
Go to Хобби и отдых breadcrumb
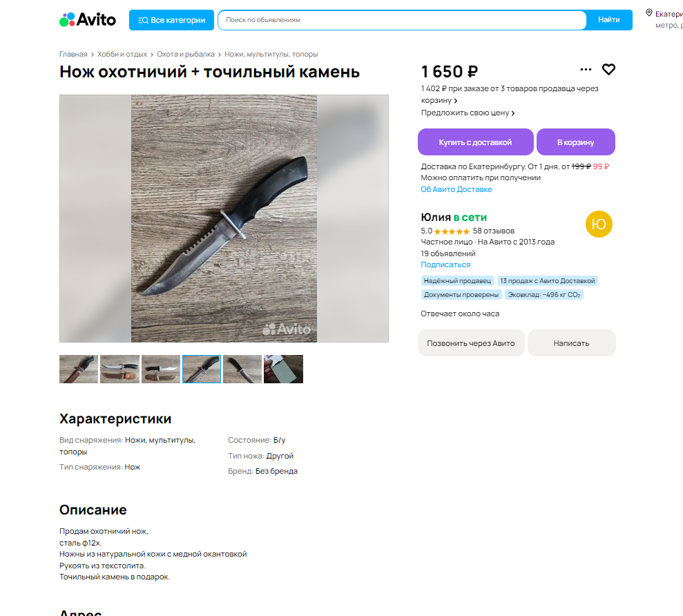(x=122, y=54)
